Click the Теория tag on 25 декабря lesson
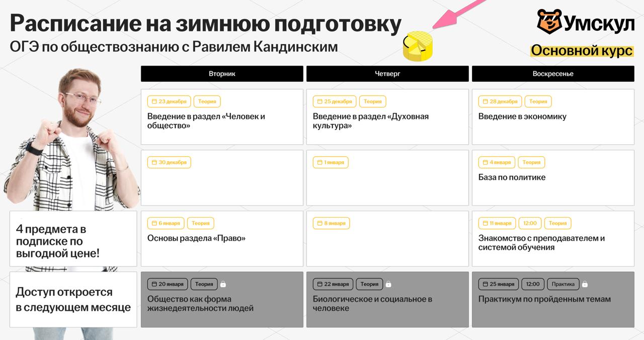Image resolution: width=644 pixels, height=340 pixels. click(x=373, y=102)
